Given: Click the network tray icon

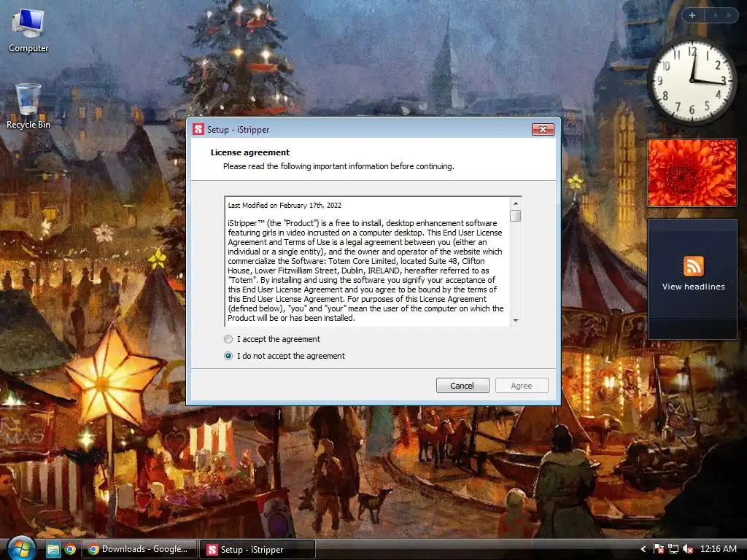Looking at the screenshot, I should (673, 549).
